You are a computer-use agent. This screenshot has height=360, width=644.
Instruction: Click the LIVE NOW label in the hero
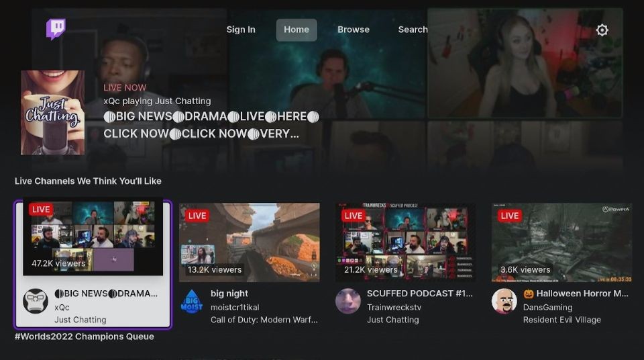click(x=125, y=87)
